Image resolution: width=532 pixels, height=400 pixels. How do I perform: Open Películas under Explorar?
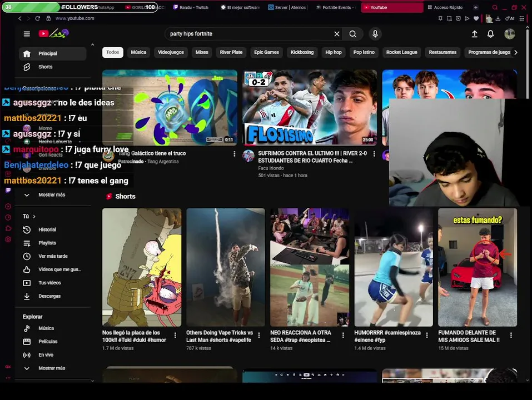[x=53, y=342]
